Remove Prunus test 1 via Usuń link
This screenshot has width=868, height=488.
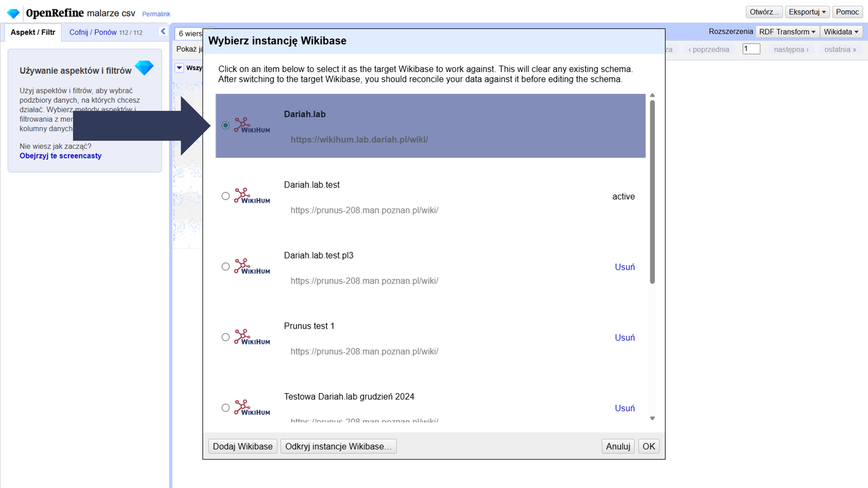(x=624, y=337)
